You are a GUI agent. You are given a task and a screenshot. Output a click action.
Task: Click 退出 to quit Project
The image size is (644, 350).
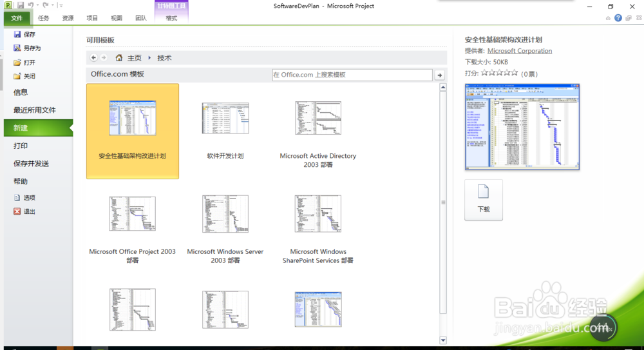tap(24, 211)
